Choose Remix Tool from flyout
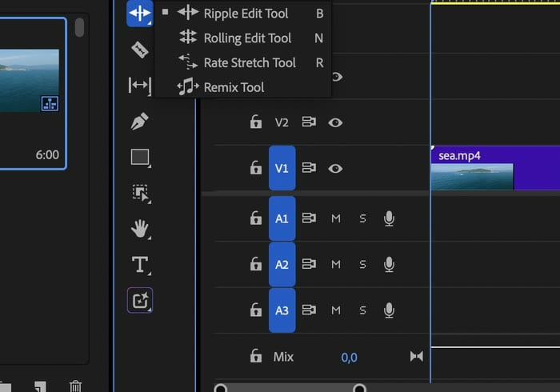 tap(243, 87)
